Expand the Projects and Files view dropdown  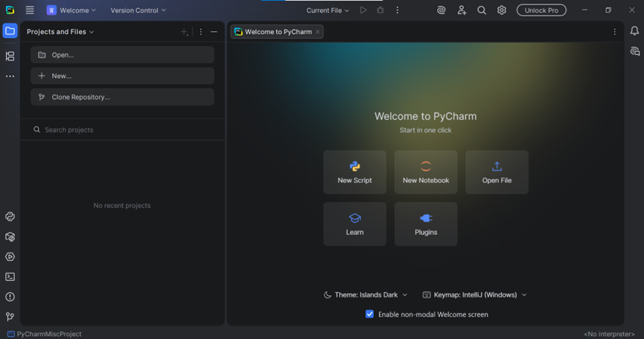(60, 31)
